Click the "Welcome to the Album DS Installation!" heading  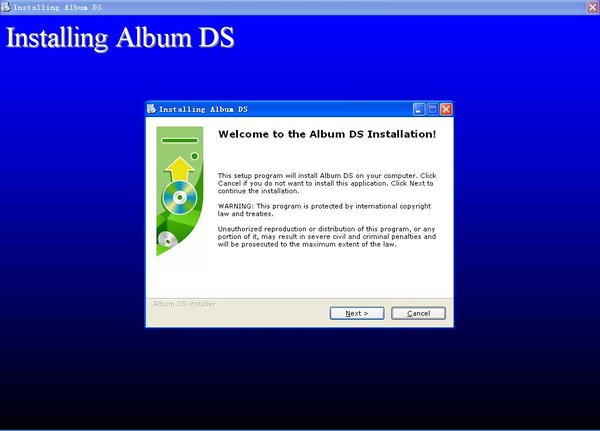[x=327, y=134]
